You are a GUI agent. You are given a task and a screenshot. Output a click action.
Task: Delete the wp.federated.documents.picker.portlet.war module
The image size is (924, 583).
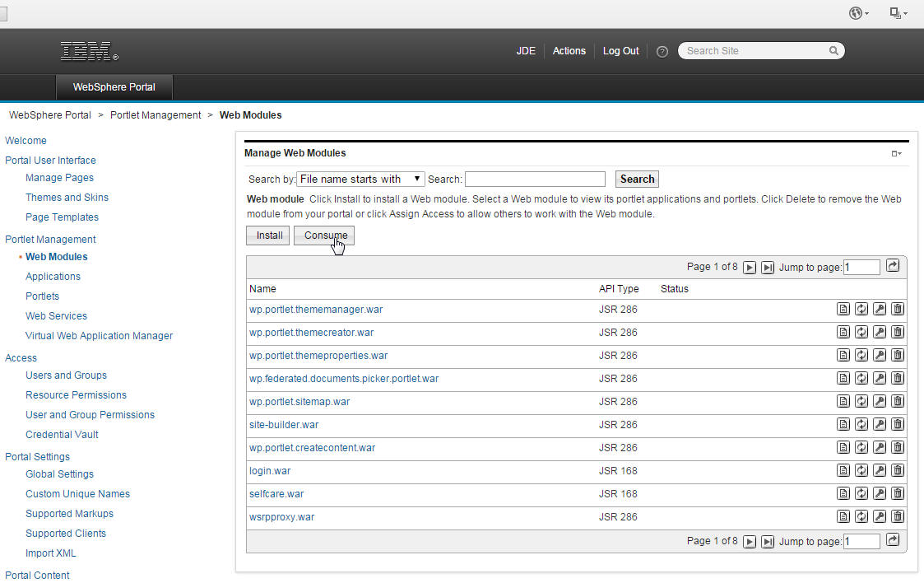898,378
